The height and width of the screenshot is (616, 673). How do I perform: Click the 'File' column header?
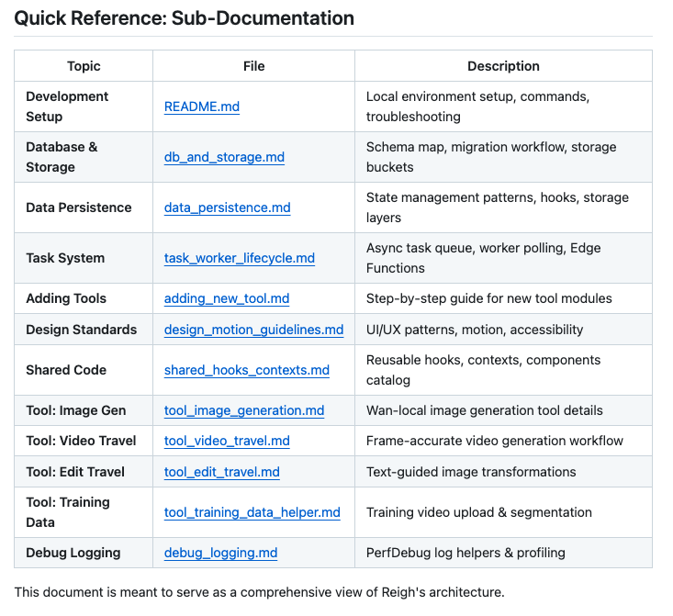[x=253, y=66]
